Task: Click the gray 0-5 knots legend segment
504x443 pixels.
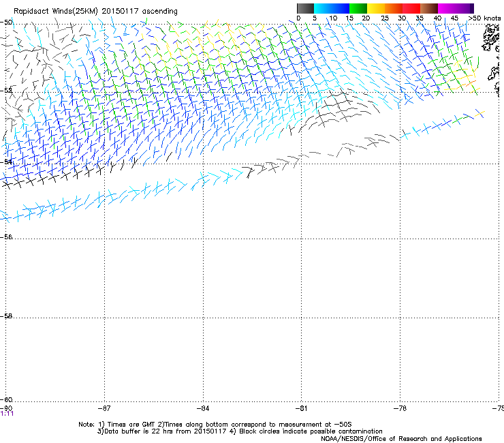Action: 305,8
